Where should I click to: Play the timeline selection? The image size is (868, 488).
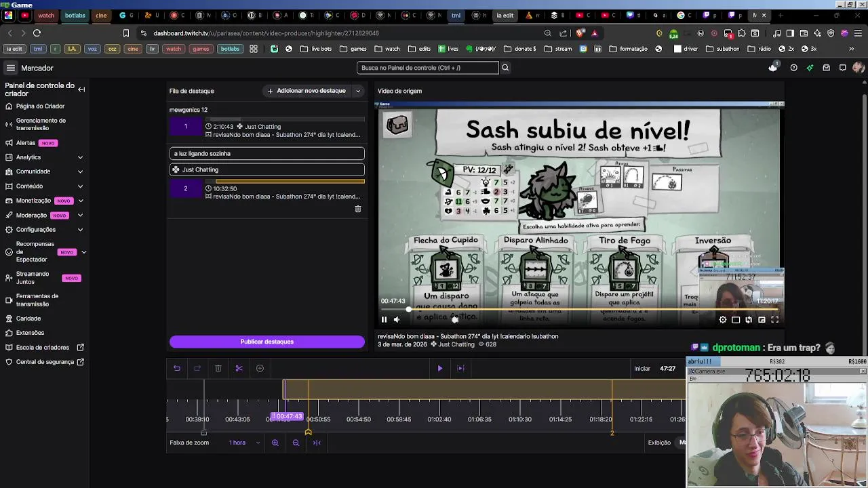pyautogui.click(x=439, y=368)
